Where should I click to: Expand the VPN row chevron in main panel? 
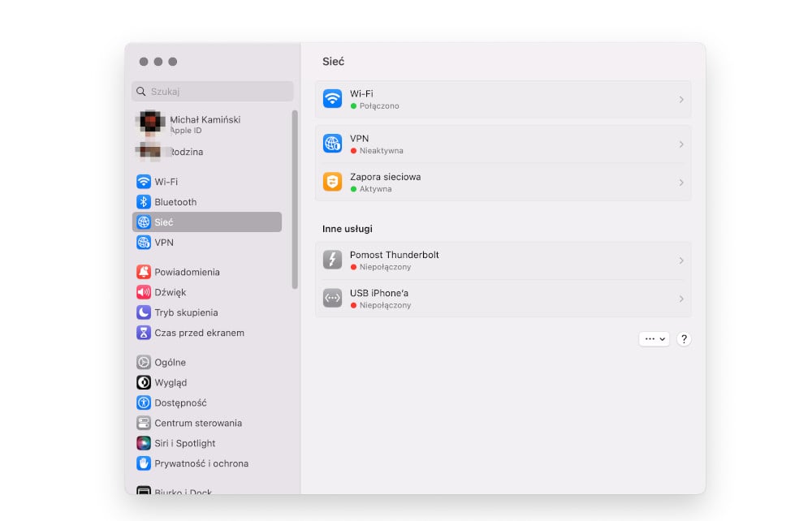[x=681, y=144]
